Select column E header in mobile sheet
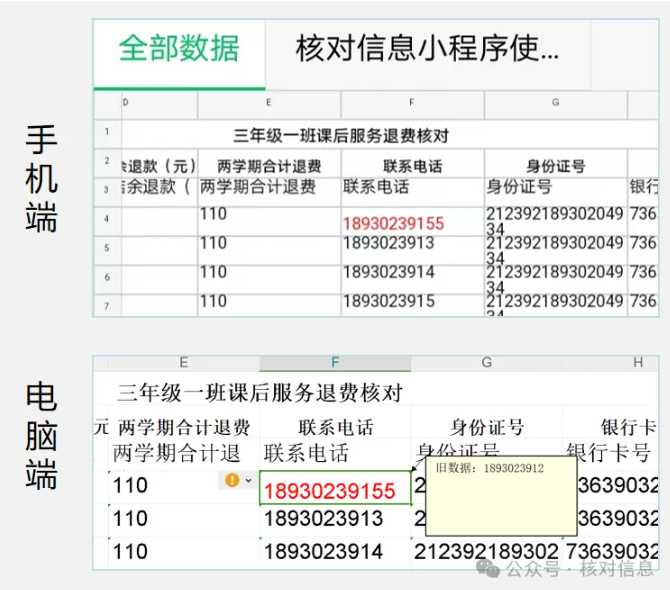This screenshot has height=590, width=670. point(269,103)
